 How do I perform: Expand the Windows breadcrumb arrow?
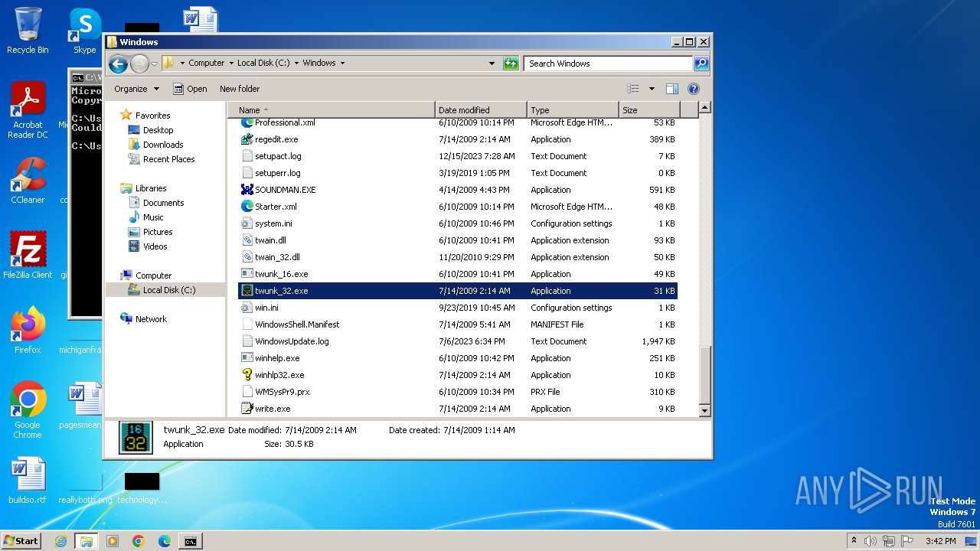tap(342, 64)
